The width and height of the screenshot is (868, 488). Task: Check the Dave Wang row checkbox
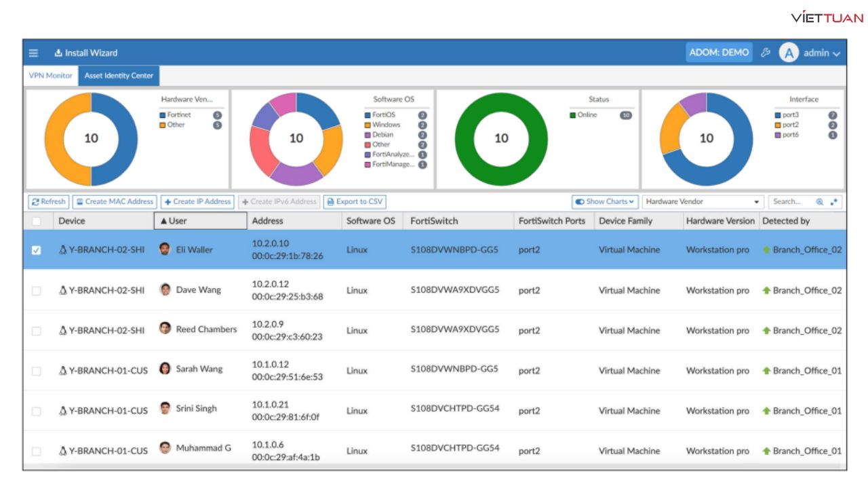(x=37, y=291)
